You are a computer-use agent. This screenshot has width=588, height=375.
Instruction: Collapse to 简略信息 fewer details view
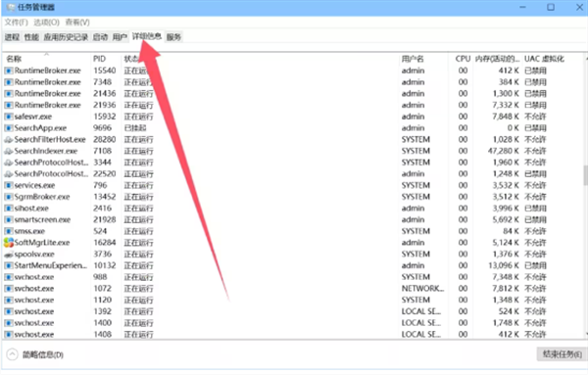tap(35, 354)
